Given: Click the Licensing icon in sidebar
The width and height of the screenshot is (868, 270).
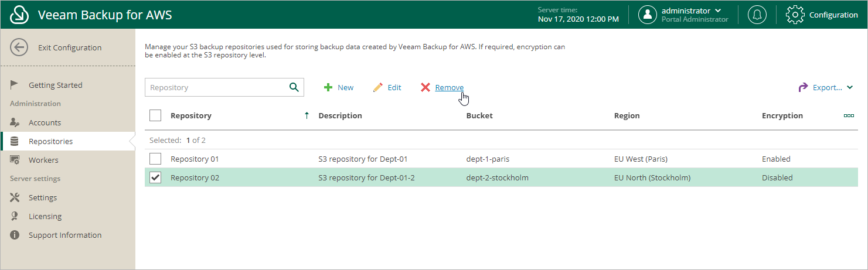Looking at the screenshot, I should point(15,216).
